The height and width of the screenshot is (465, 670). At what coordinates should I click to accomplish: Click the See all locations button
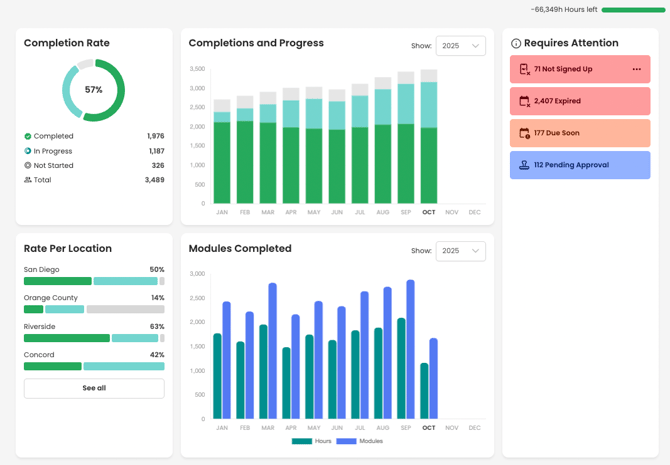point(94,388)
